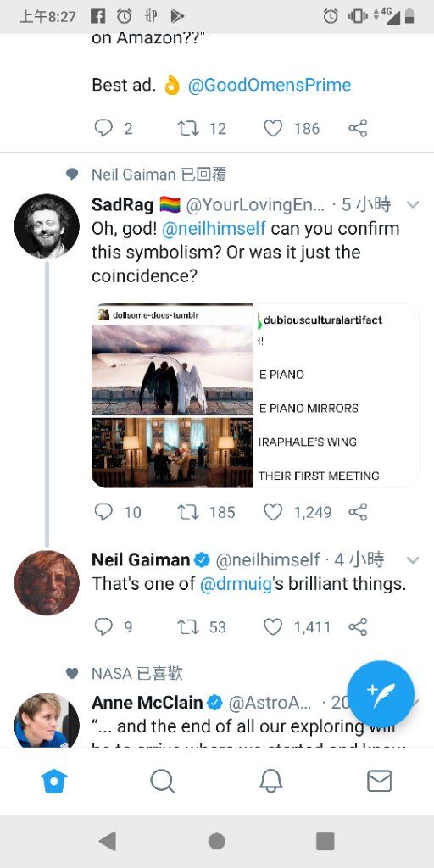
Task: Open the Messages envelope tab
Action: click(380, 781)
